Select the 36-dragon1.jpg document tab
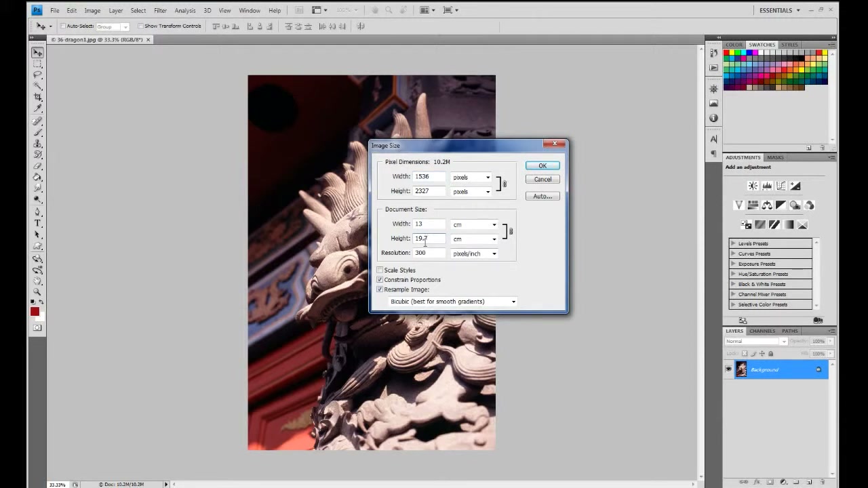This screenshot has height=488, width=868. click(100, 39)
